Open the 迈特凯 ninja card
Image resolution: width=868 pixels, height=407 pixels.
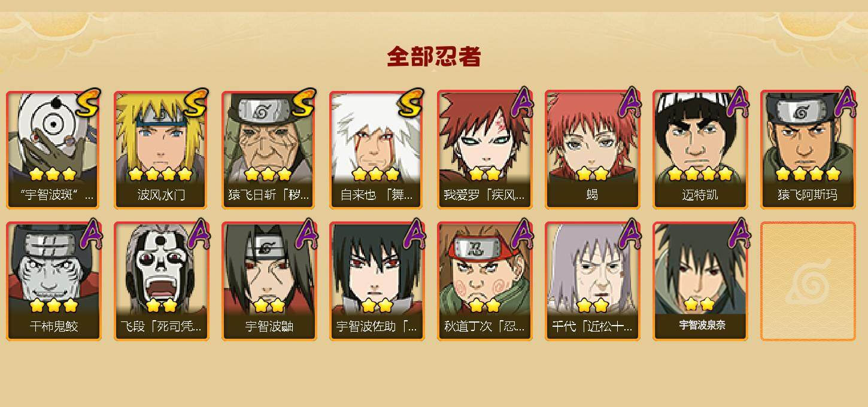tap(700, 150)
